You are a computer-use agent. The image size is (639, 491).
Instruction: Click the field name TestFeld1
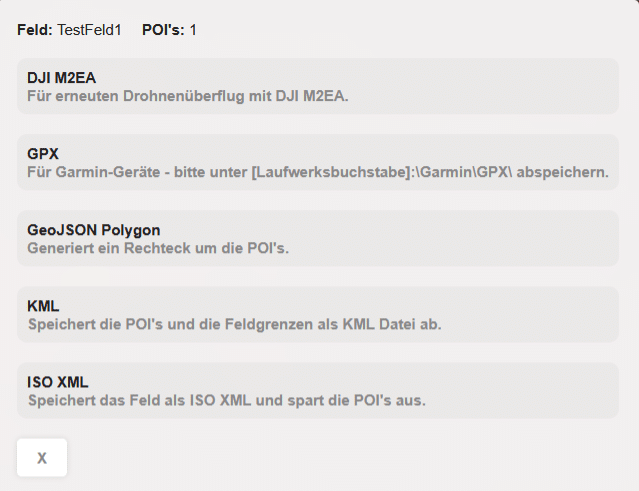[x=89, y=30]
